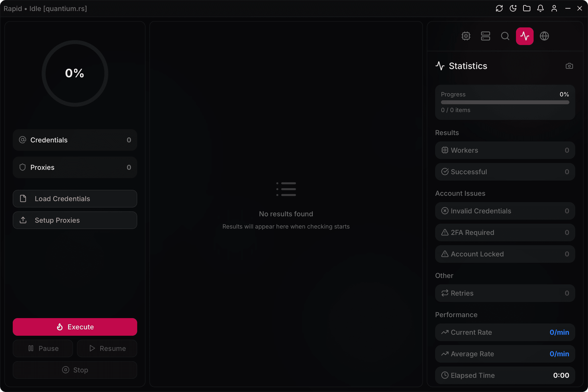Switch to the CPU workers tab icon

click(466, 36)
